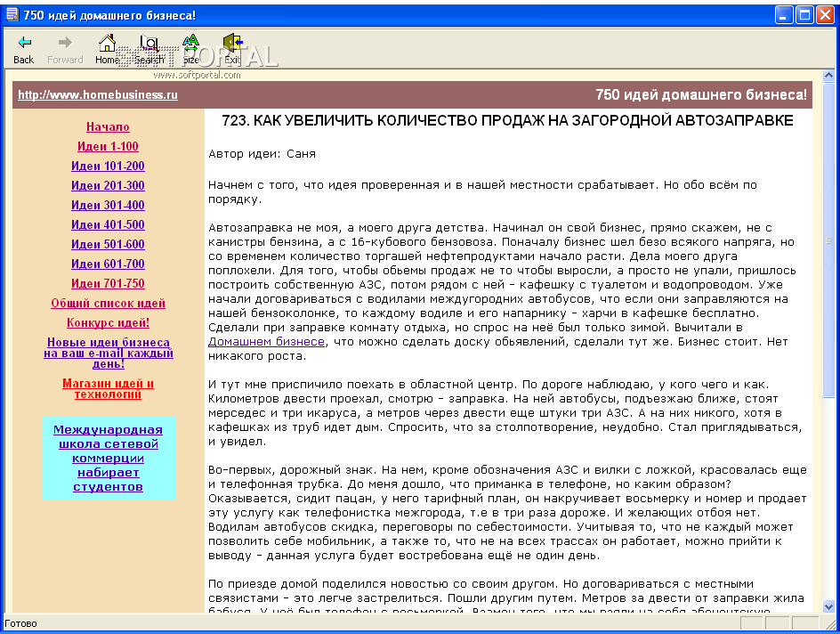This screenshot has height=634, width=840.
Task: Maximize the application window
Action: [x=804, y=15]
